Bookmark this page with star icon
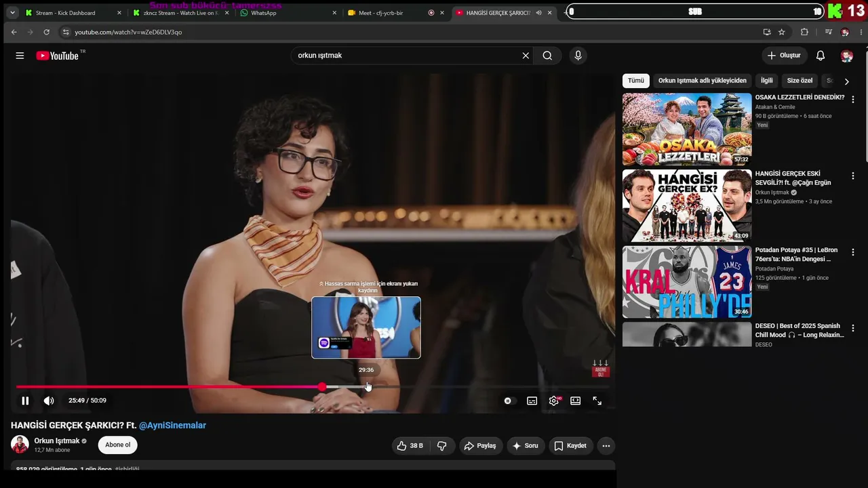868x488 pixels. (x=782, y=32)
